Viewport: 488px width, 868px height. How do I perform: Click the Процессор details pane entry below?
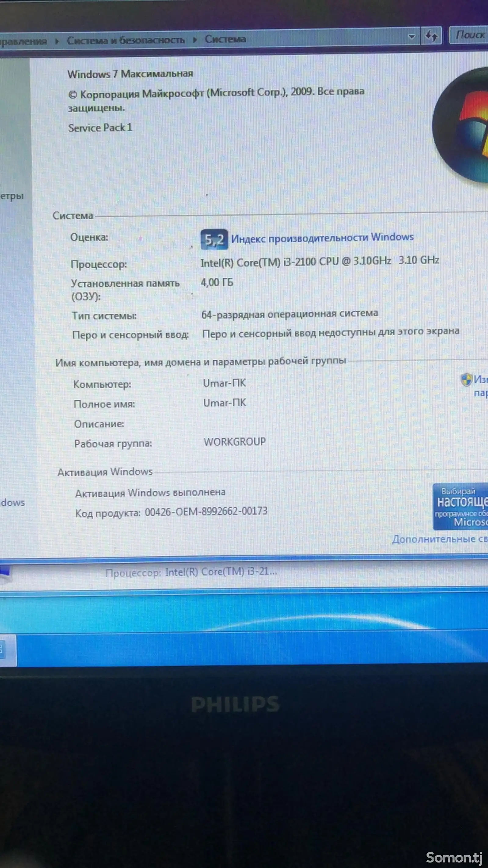pyautogui.click(x=191, y=572)
